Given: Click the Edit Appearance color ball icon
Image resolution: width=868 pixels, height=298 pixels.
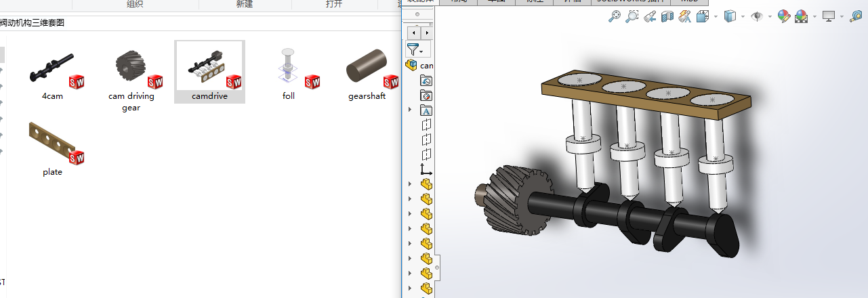Looking at the screenshot, I should tap(784, 16).
